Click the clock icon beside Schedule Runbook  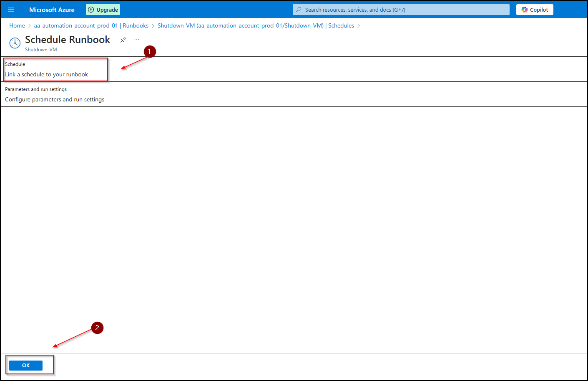pos(15,43)
